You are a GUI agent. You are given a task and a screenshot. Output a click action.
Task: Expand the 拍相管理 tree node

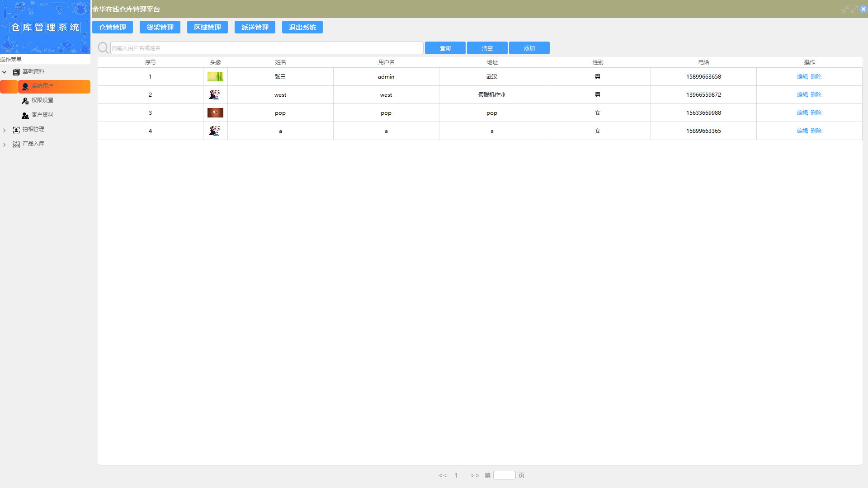coord(5,130)
